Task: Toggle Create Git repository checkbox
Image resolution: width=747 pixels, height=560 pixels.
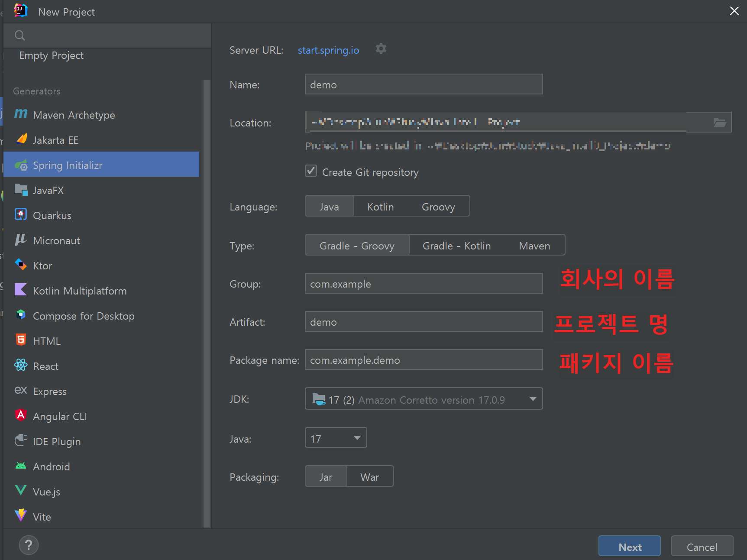Action: tap(311, 171)
